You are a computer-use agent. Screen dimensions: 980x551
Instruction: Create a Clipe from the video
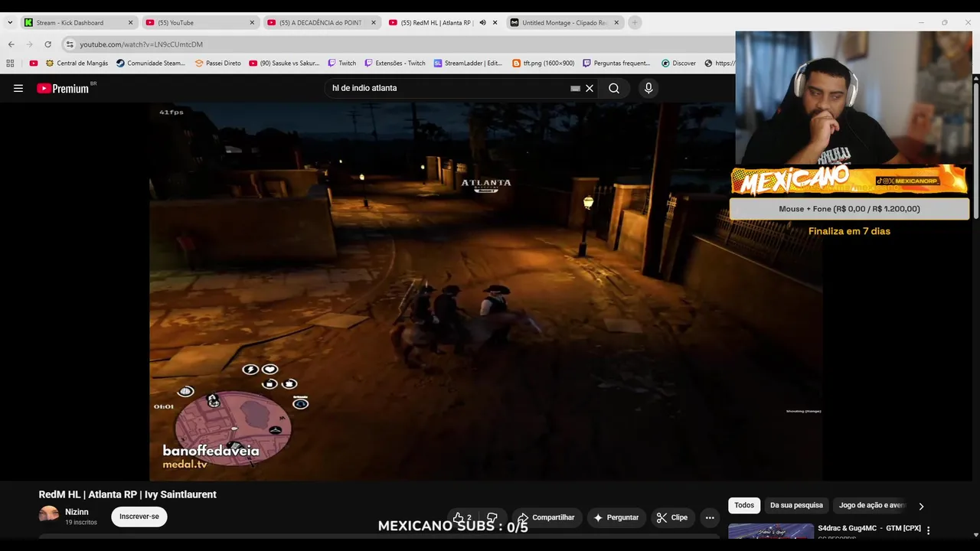pos(672,517)
